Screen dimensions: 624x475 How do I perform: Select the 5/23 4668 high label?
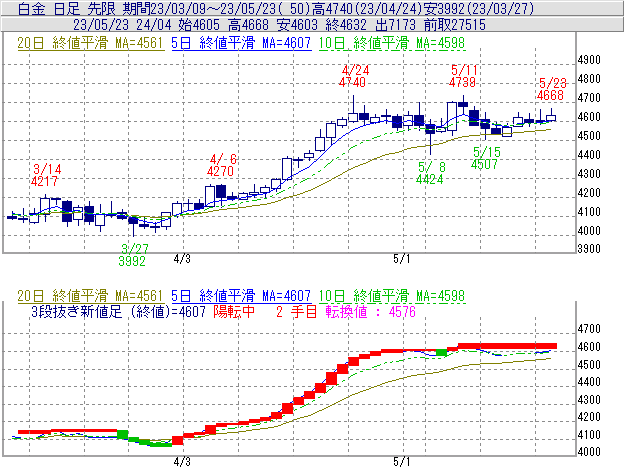551,89
